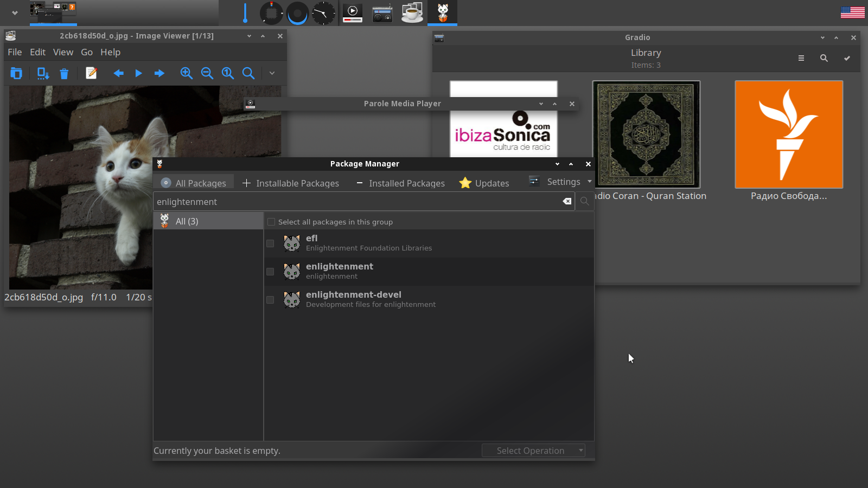Tick the enlightenment-devel package checkbox

(270, 300)
